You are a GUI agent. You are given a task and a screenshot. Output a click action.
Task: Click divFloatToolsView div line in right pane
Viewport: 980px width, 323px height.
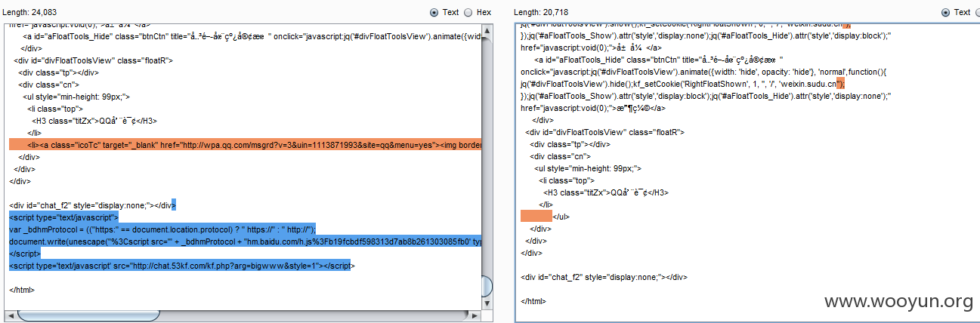(605, 132)
